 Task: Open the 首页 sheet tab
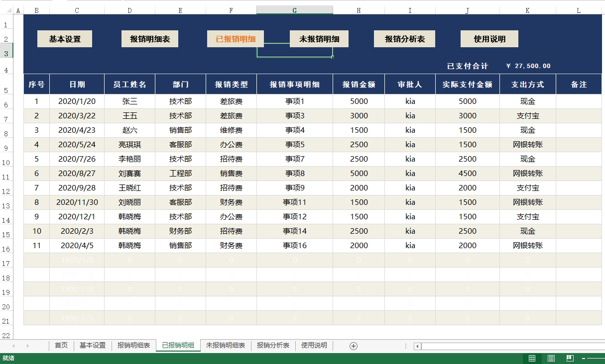(61, 345)
